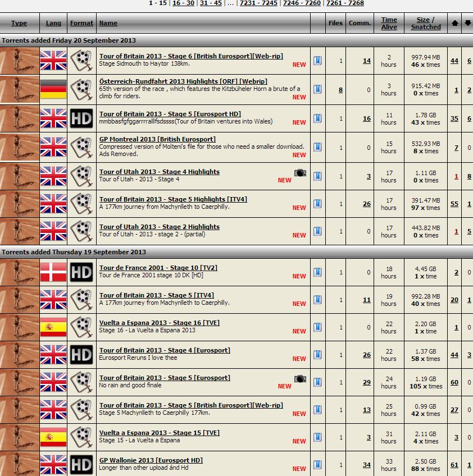The image size is (473, 476).
Task: View 16 comments on Britain Stage 5 HD
Action: point(367,118)
